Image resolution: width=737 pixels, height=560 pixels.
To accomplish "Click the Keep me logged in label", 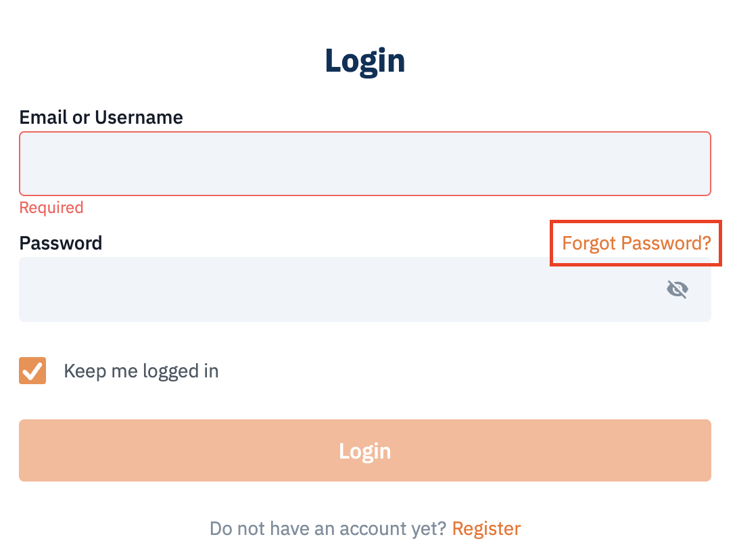I will (141, 371).
